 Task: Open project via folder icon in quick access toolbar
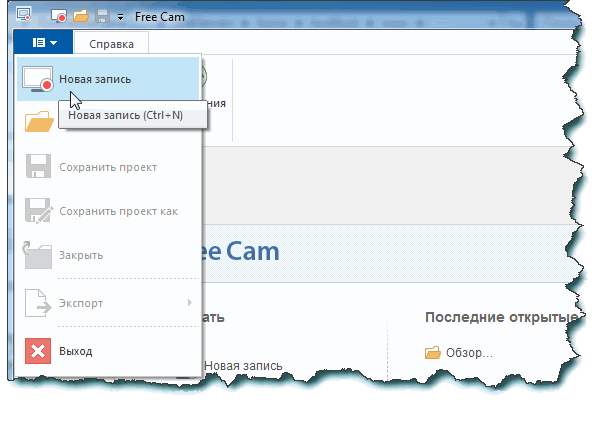pos(81,16)
